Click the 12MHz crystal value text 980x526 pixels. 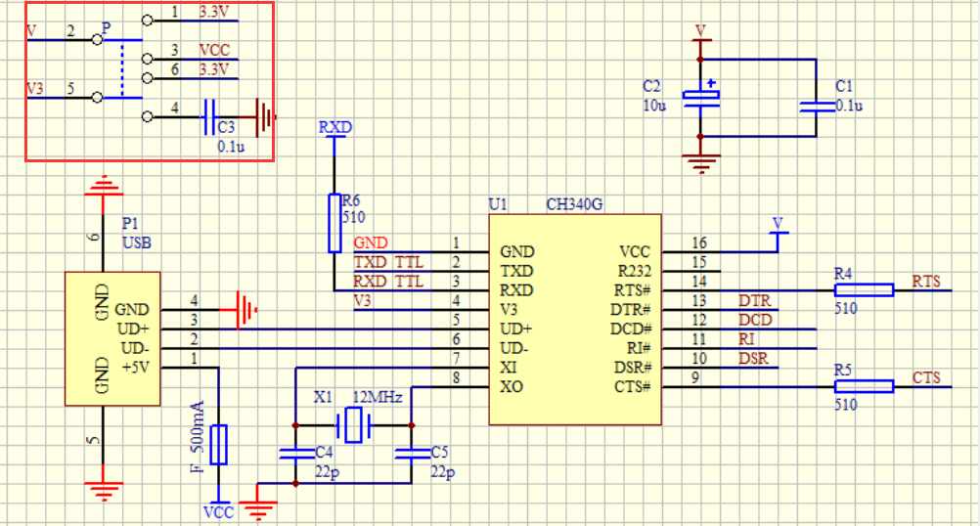coord(378,397)
